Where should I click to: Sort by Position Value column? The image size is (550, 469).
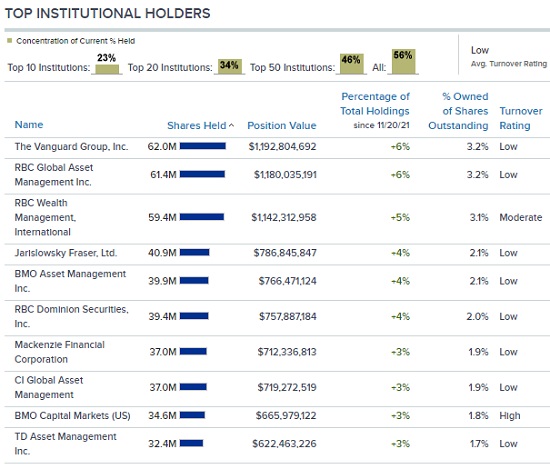[x=282, y=126]
